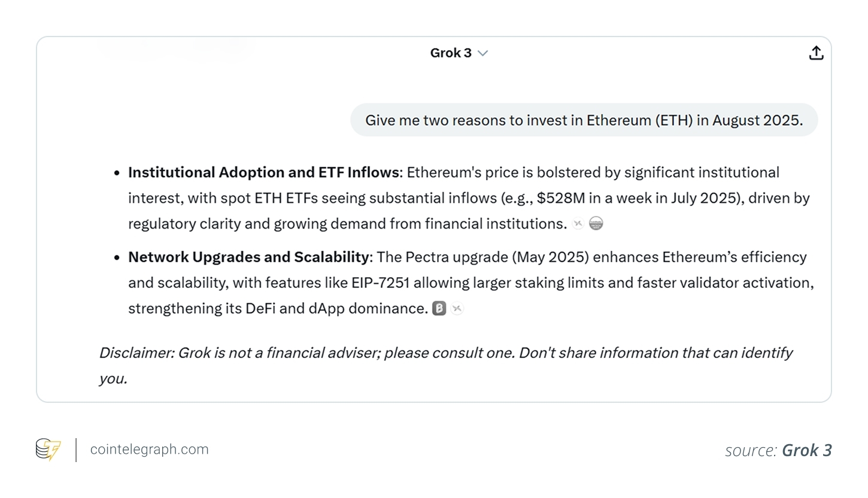Click the italic financial adviser disclaimer text

point(445,353)
